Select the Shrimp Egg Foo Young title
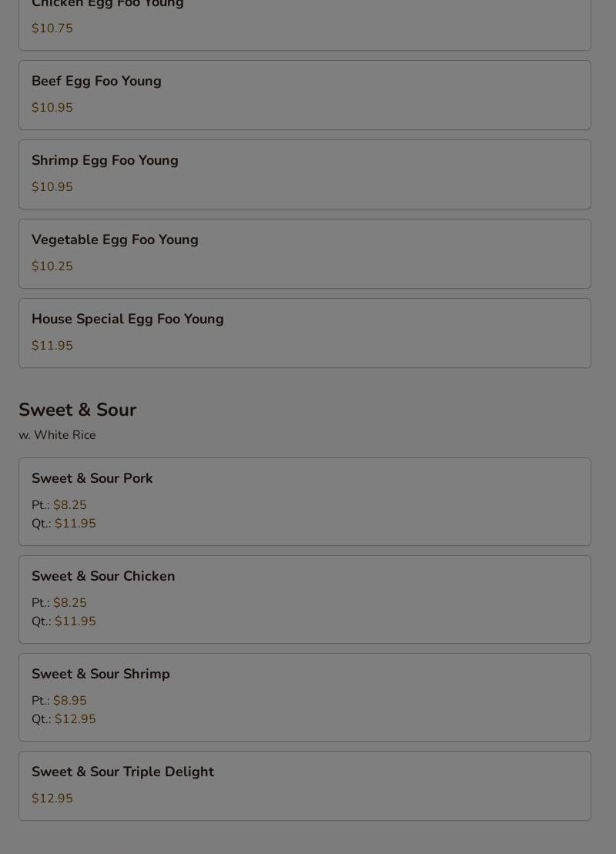 (105, 160)
